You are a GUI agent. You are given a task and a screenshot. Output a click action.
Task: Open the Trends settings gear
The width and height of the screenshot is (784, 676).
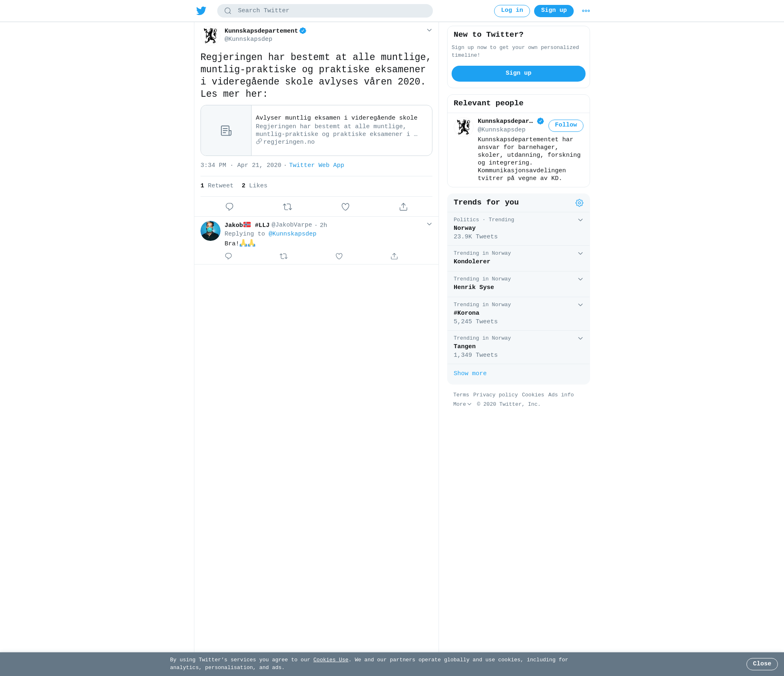(579, 203)
